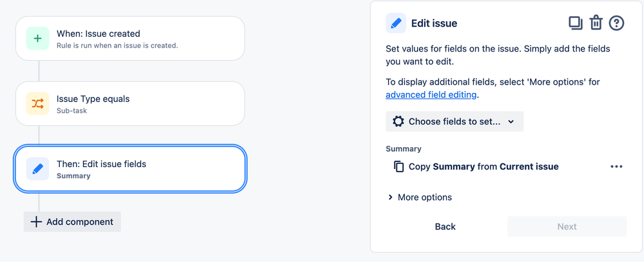Click pencil icon in Edit issue fields card
644x262 pixels.
click(37, 168)
